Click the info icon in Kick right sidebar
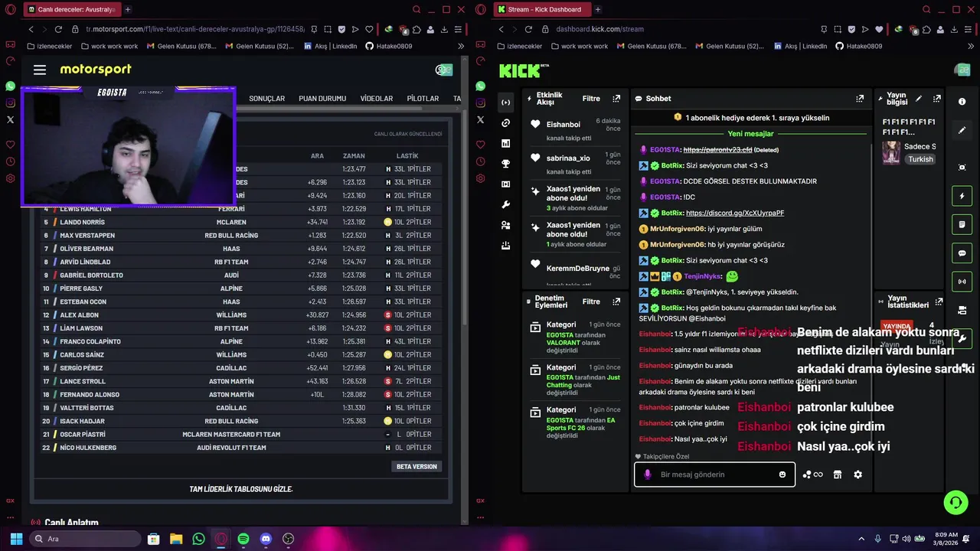The width and height of the screenshot is (980, 551). pos(962,102)
